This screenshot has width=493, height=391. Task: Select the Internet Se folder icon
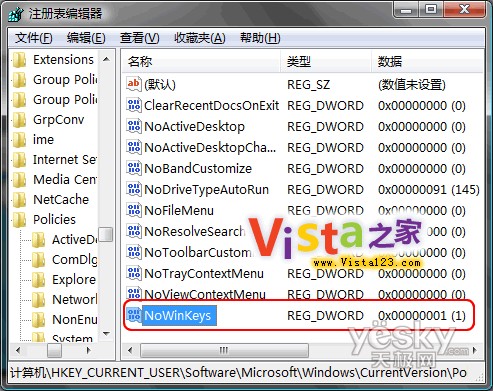20,160
